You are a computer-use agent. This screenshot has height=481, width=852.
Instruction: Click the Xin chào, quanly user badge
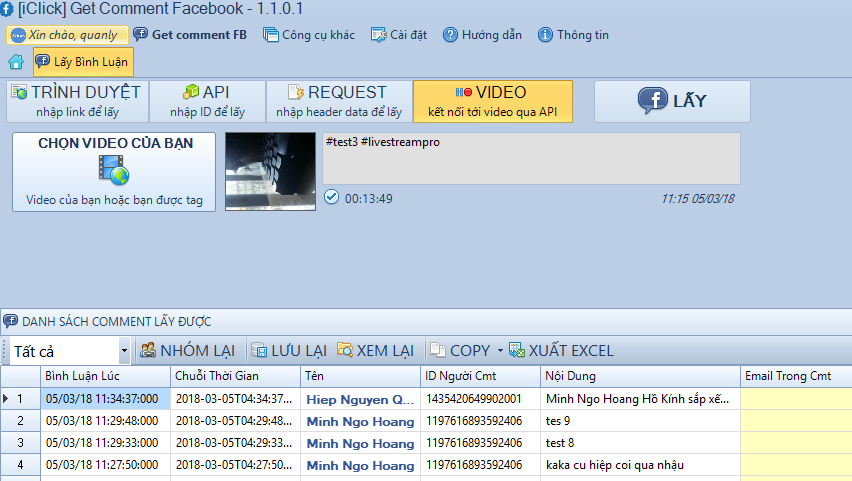point(67,35)
